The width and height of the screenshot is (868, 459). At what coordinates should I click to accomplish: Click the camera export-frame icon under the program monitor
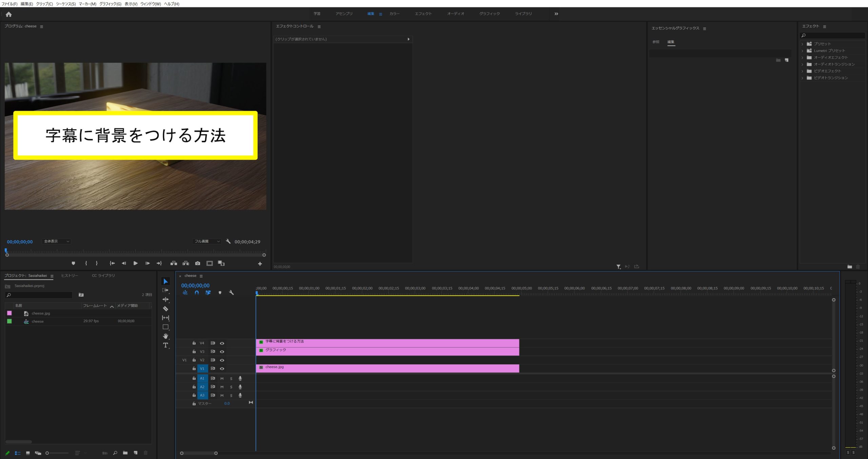198,263
